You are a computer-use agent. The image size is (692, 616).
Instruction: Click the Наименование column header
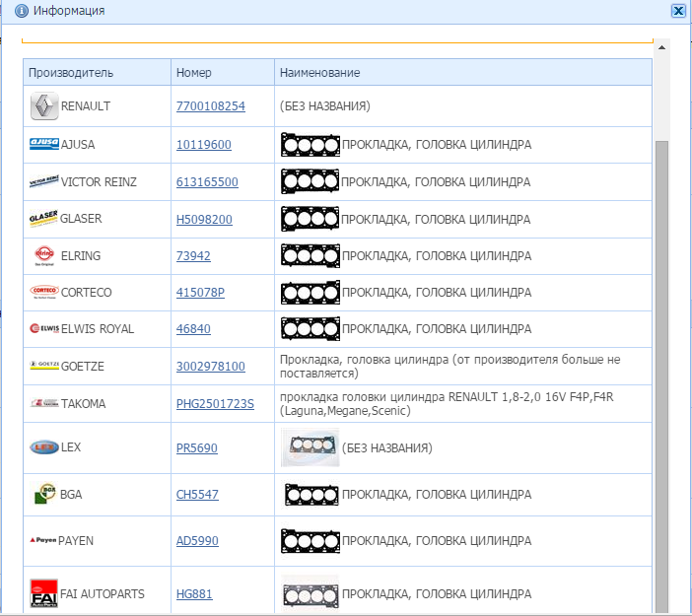coord(319,73)
